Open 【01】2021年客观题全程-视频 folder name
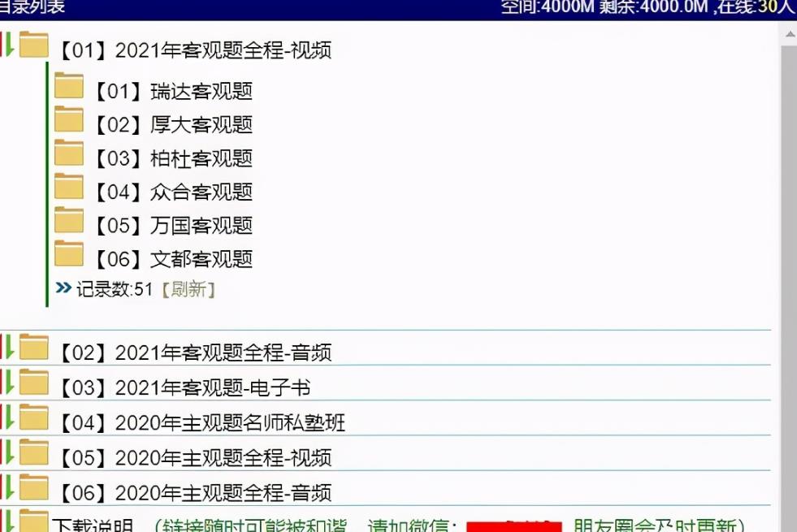Viewport: 797px width, 532px height. (195, 50)
